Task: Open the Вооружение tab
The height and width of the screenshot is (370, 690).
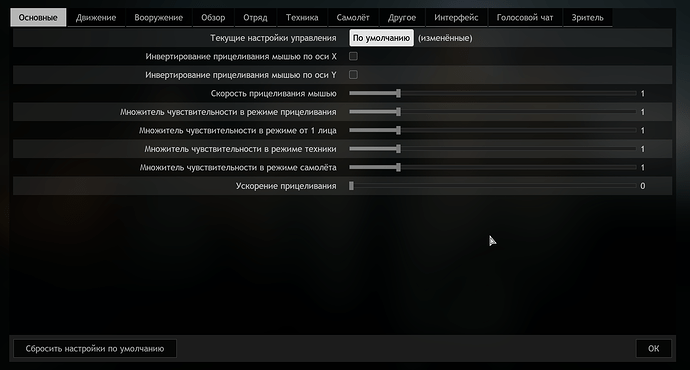Action: click(x=158, y=18)
